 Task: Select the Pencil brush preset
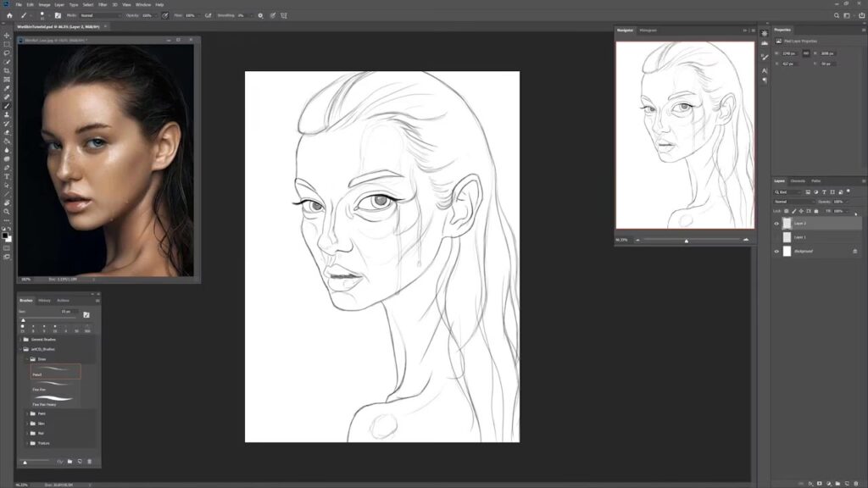[56, 370]
